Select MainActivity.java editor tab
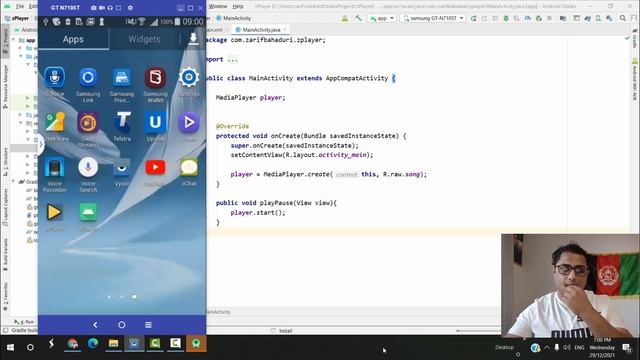The width and height of the screenshot is (640, 360). coord(261,30)
